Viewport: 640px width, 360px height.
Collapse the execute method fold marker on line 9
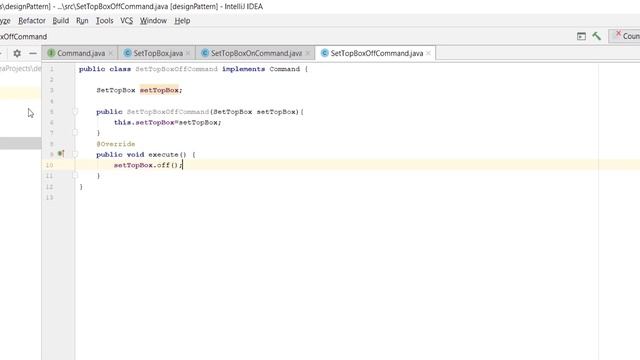(75, 154)
